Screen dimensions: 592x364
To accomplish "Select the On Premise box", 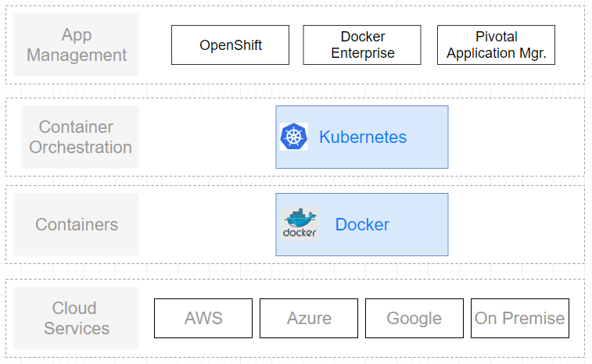I will click(520, 319).
